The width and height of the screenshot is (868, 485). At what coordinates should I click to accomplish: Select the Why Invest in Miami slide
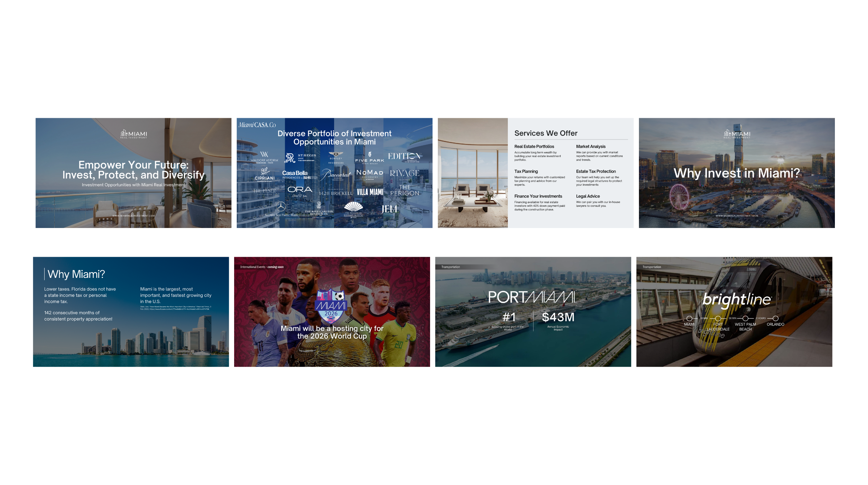coord(737,173)
